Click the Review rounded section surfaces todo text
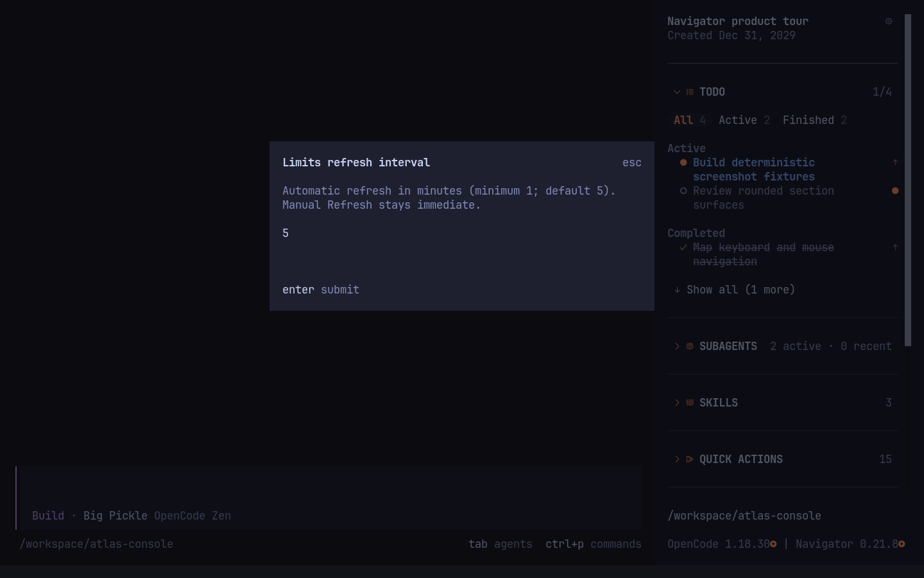Screen dimensions: 924x578 [764, 198]
